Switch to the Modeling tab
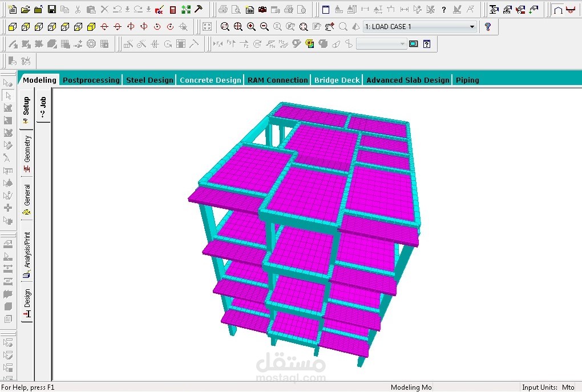 [x=39, y=80]
